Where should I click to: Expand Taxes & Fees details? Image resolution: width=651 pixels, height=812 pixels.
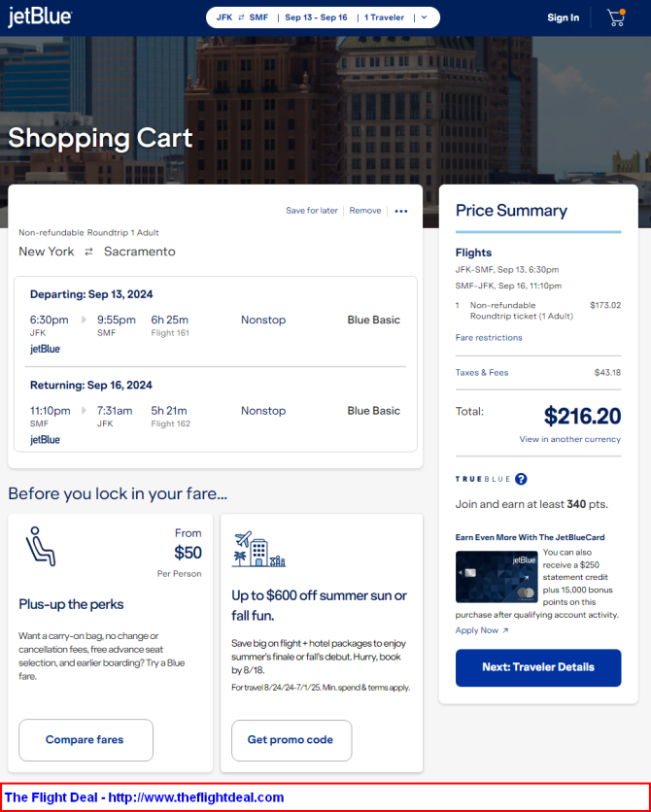coord(482,373)
